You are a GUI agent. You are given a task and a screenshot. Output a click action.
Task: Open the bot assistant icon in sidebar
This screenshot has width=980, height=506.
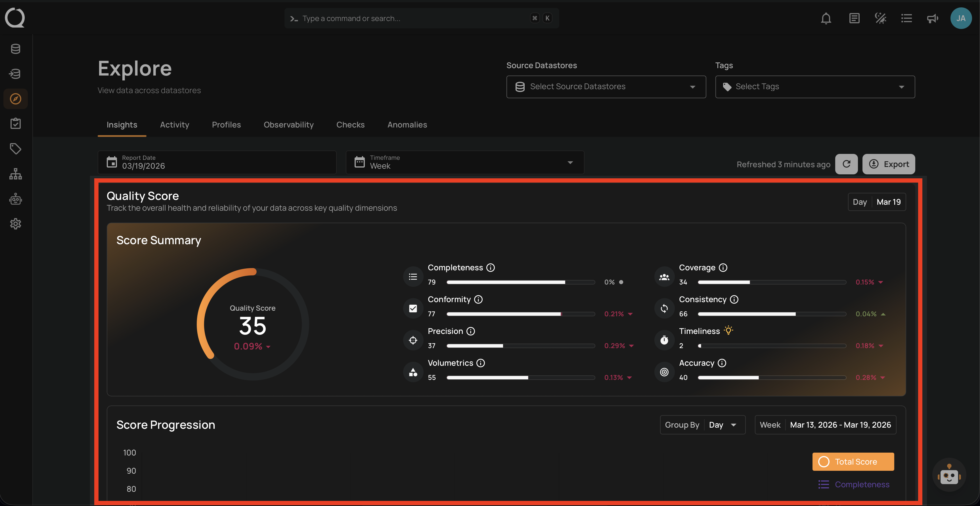pyautogui.click(x=15, y=198)
